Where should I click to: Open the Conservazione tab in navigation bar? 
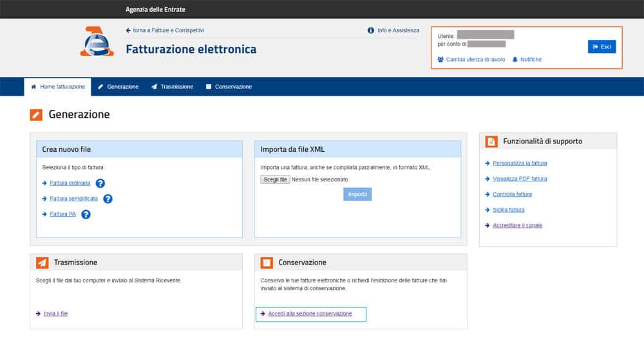[x=229, y=87]
